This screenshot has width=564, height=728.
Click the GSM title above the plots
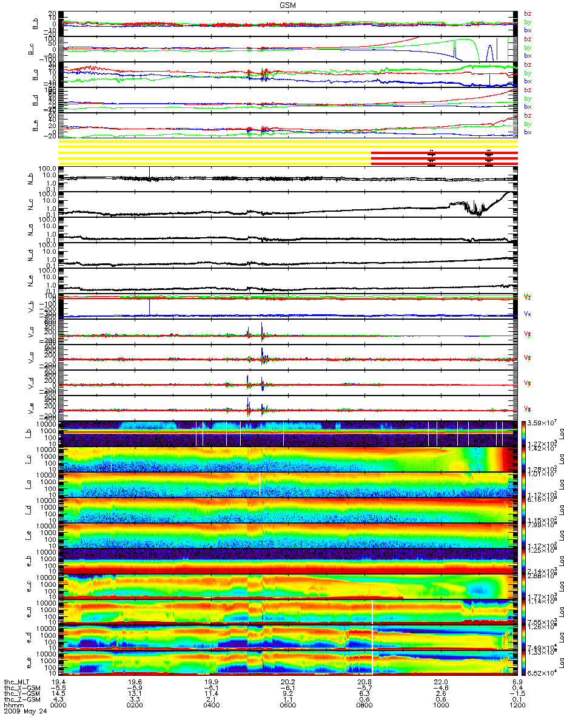click(288, 4)
